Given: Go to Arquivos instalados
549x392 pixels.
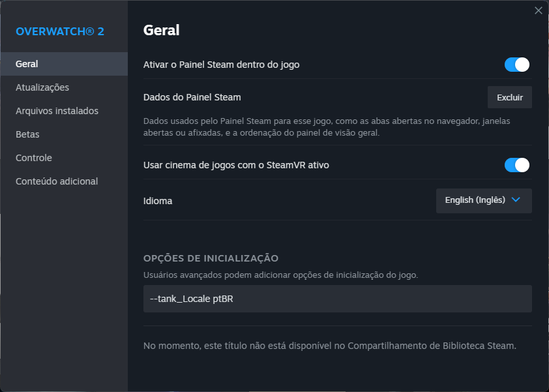Looking at the screenshot, I should [x=57, y=111].
